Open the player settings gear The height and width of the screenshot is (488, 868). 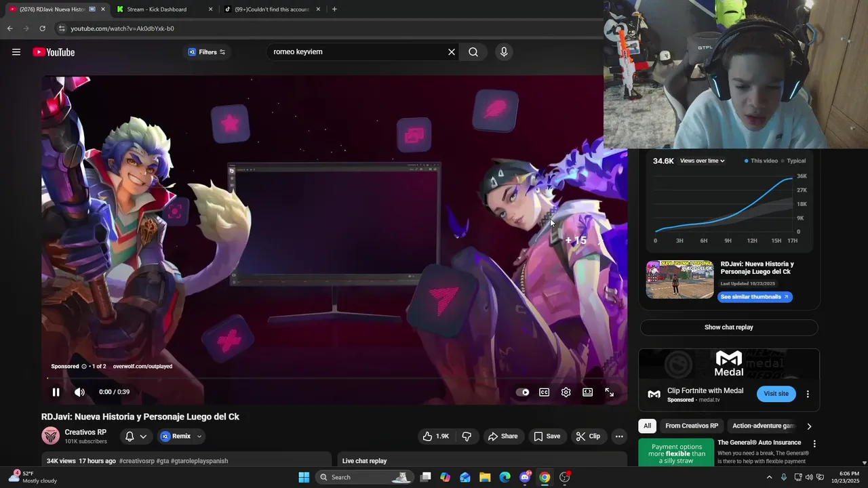click(566, 392)
